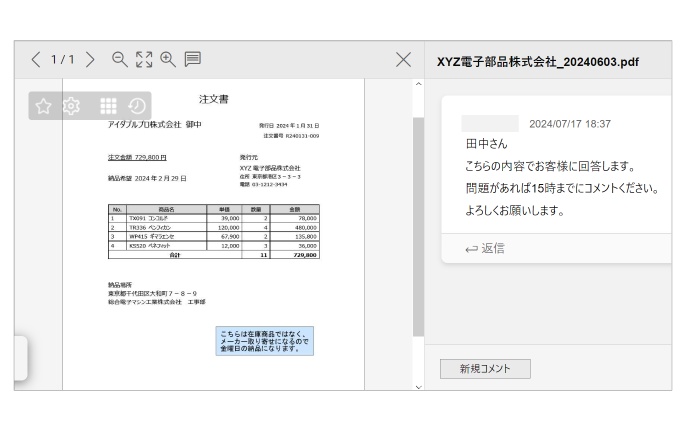Screen dimensions: 686x431
Task: Click the 注文書 document title
Action: point(214,99)
